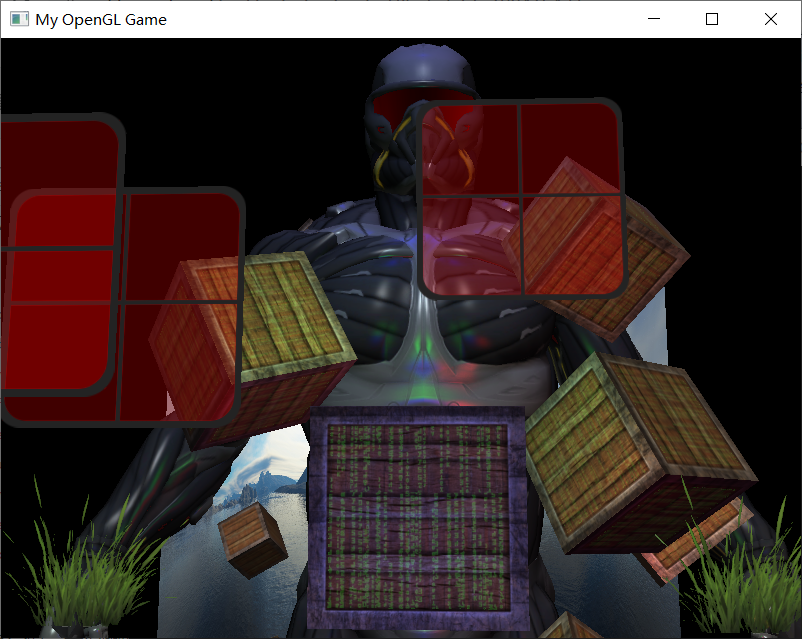Maximize the My OpenGL Game window
Viewport: 802px width, 639px height.
[x=711, y=19]
